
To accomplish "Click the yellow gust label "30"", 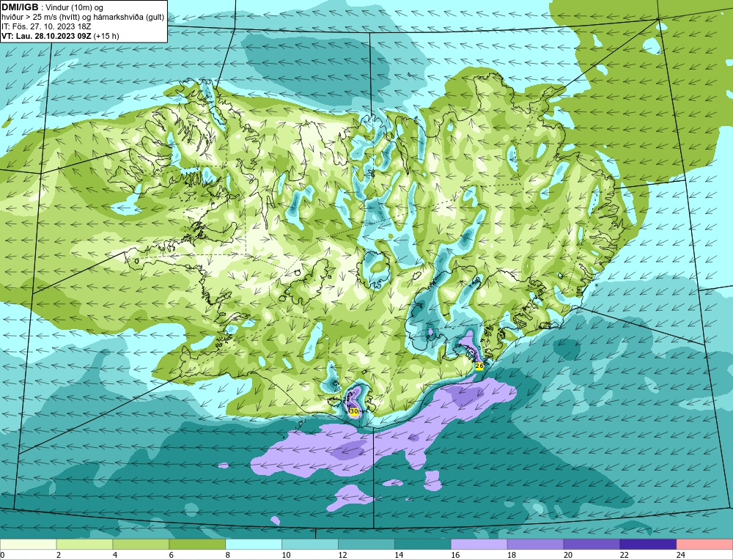I will coord(354,411).
